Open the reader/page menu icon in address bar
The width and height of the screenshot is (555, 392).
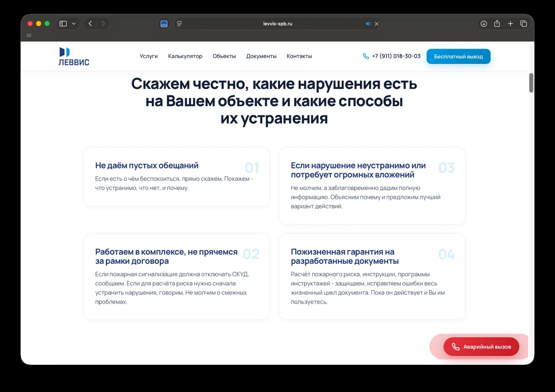pyautogui.click(x=180, y=24)
